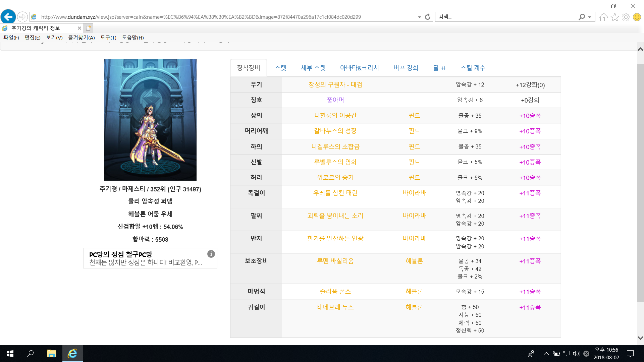Viewport: 644px width, 362px height.
Task: Go back with the browser back arrow
Action: point(8,17)
